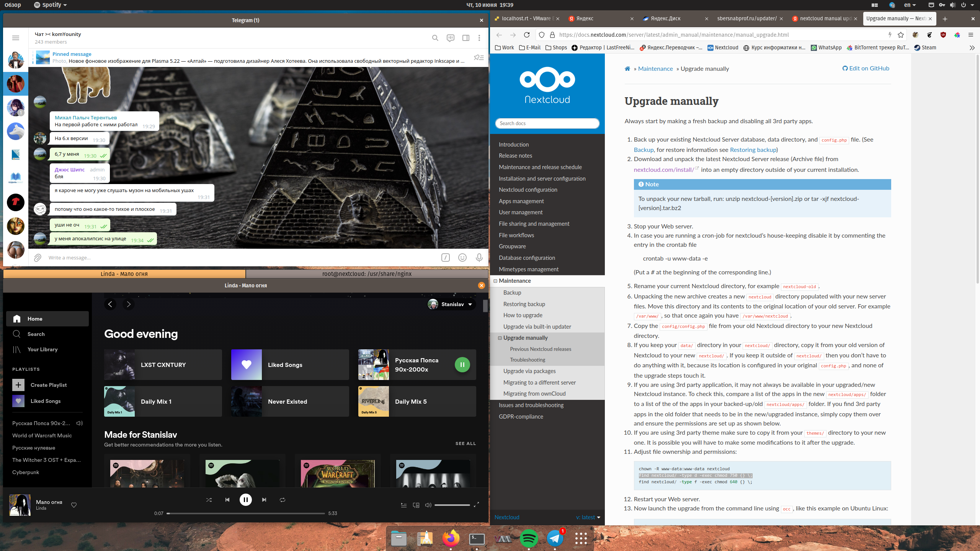Toggle Telegram right side panel

tap(466, 38)
